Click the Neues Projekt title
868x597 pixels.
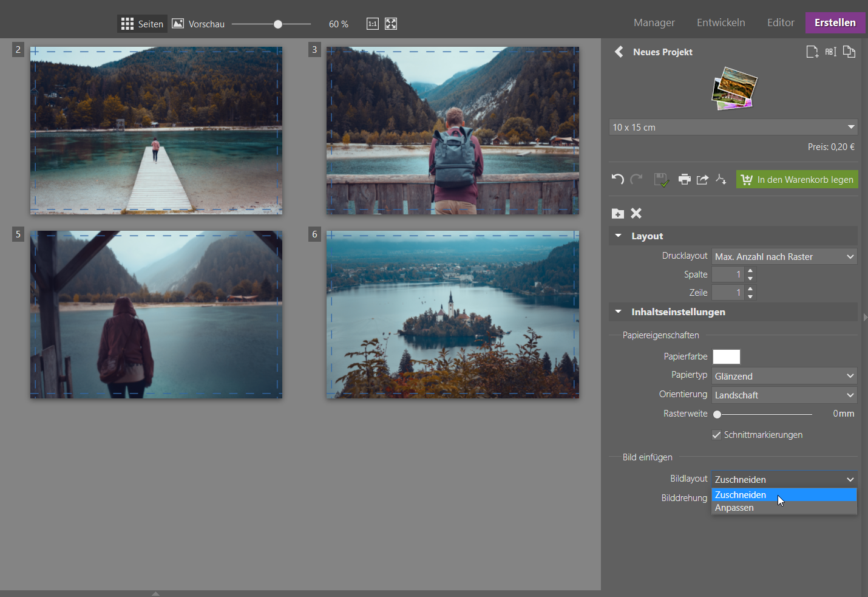[663, 52]
